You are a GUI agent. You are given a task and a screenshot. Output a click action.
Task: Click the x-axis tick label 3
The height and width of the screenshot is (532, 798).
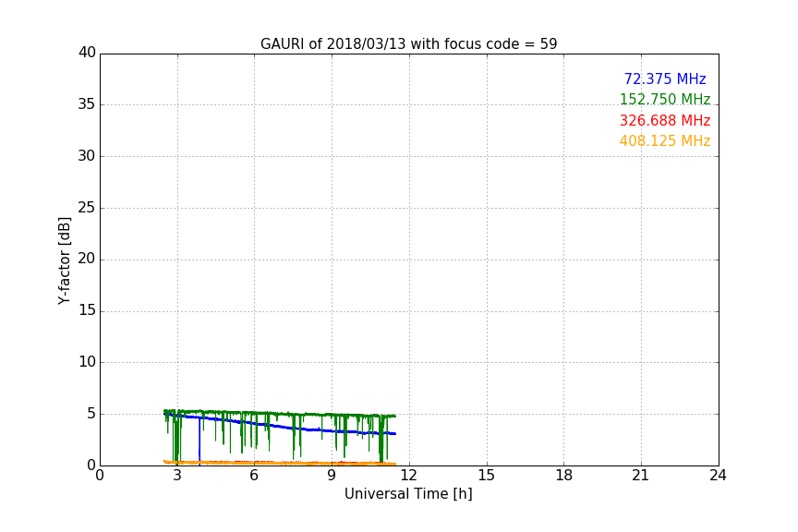point(177,476)
